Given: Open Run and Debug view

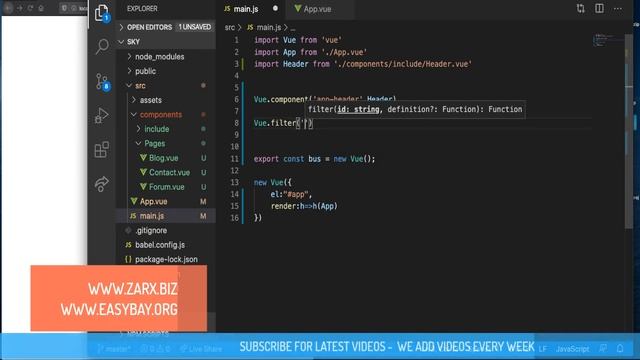Looking at the screenshot, I should click(x=102, y=116).
